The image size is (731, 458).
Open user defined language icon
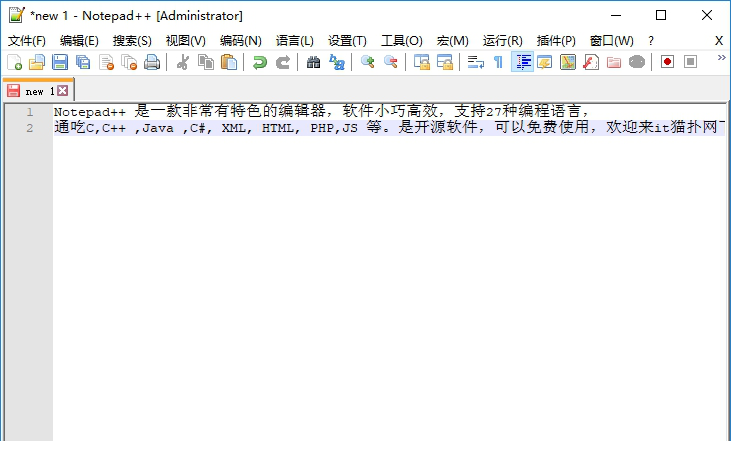coord(545,62)
